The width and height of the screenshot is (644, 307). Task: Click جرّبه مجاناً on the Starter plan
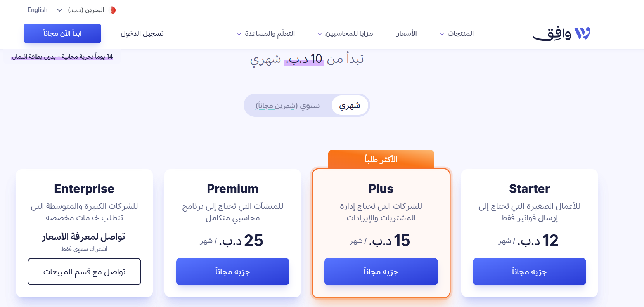(x=529, y=272)
